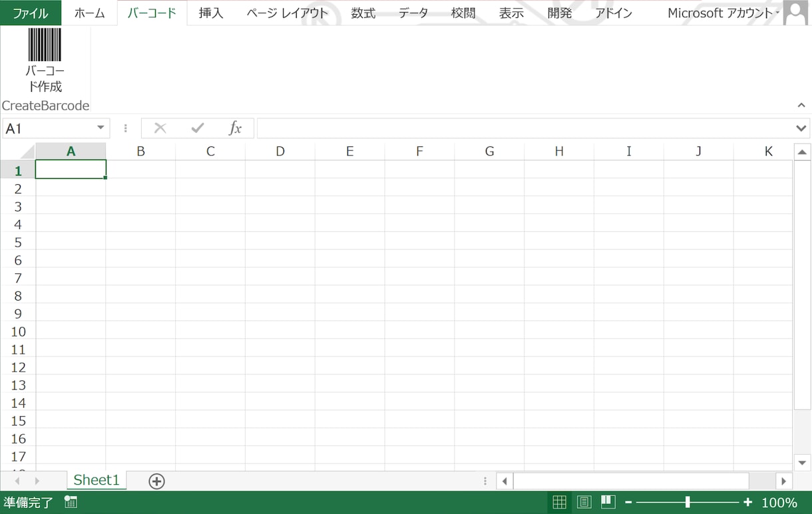The width and height of the screenshot is (812, 514).
Task: Switch to Page Layout view icon
Action: [x=584, y=502]
